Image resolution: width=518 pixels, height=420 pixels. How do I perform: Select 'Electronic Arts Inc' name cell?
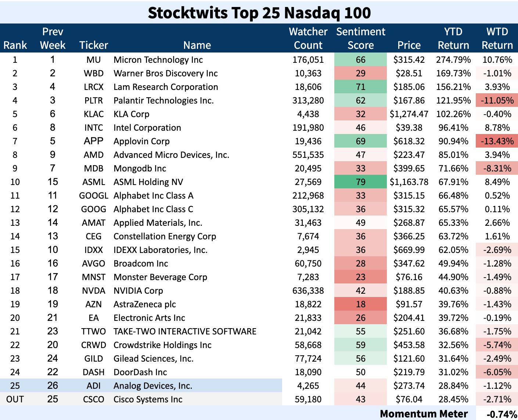click(149, 318)
